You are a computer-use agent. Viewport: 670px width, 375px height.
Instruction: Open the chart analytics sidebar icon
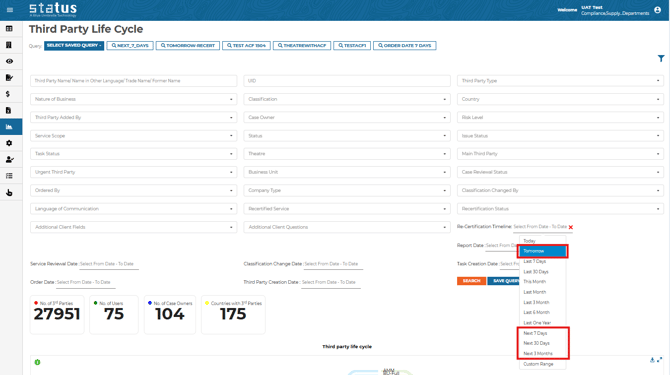pos(9,127)
